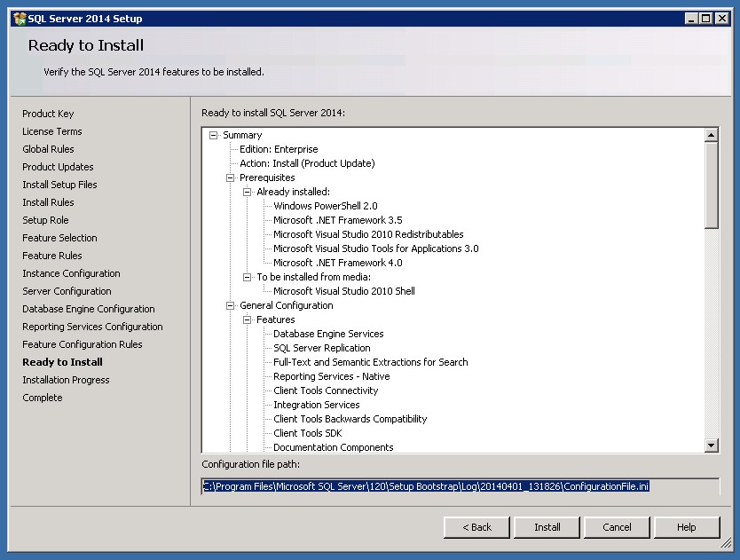Viewport: 740px width, 560px height.
Task: Open Help for setup
Action: (686, 527)
